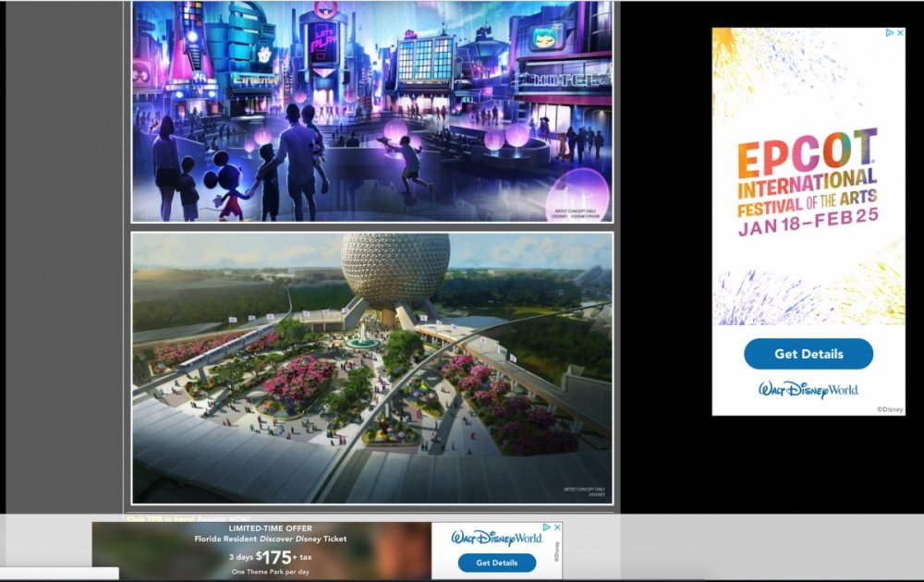Close the EPCOT Festival sidebar ad
This screenshot has height=582, width=924.
pos(899,33)
